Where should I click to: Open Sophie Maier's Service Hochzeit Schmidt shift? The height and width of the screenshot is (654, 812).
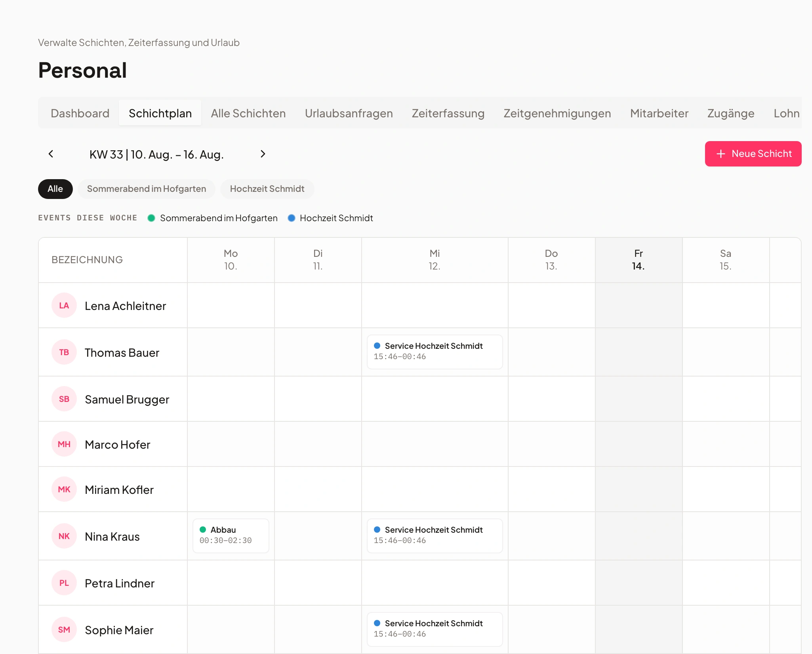tap(435, 629)
